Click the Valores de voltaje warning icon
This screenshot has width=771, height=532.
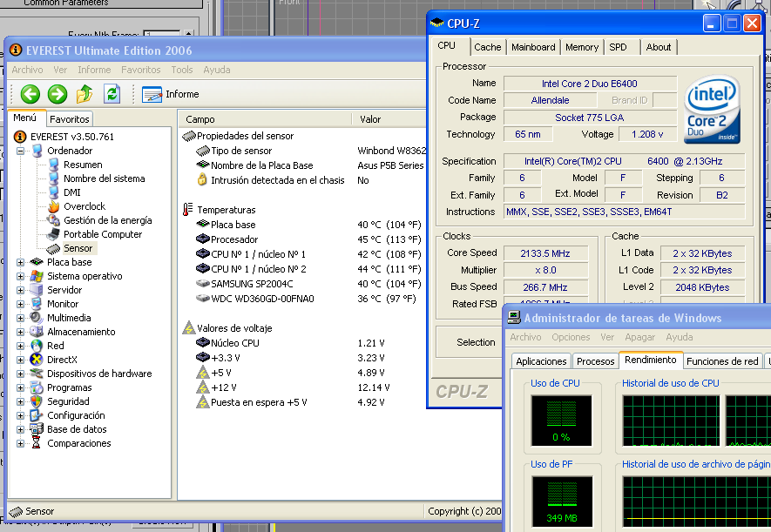tap(189, 328)
